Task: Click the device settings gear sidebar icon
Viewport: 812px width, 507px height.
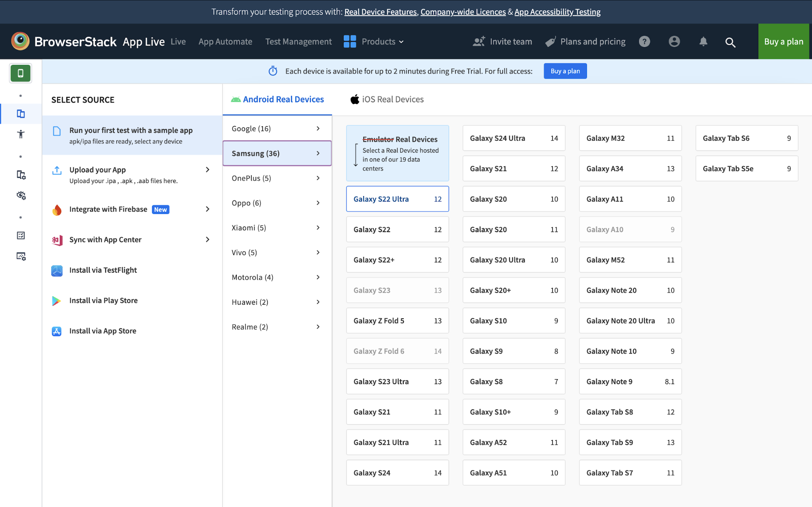Action: click(x=21, y=175)
